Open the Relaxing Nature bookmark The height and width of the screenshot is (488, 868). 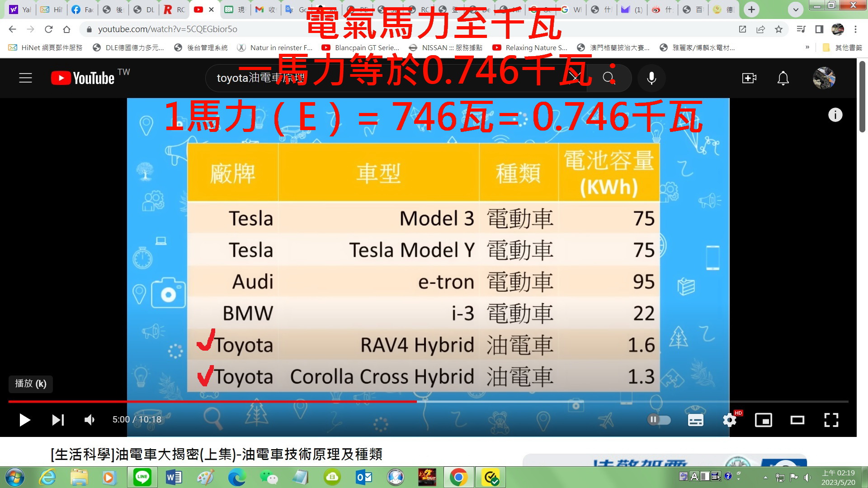click(530, 47)
